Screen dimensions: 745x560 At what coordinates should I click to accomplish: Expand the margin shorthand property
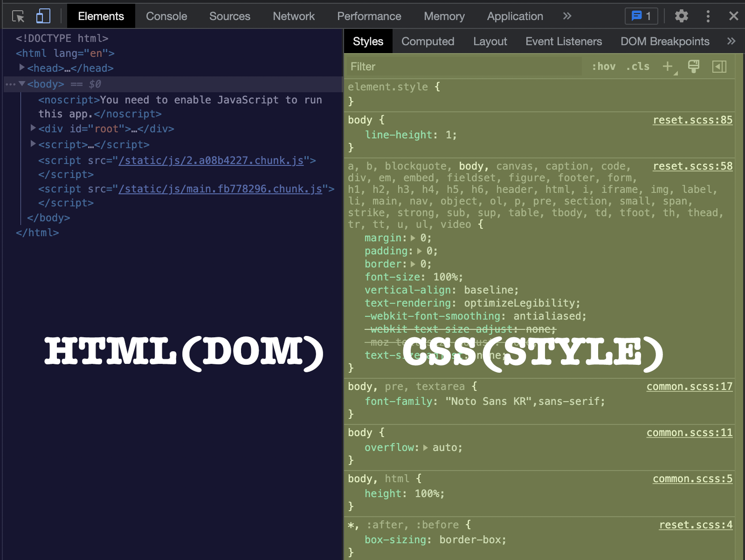[413, 238]
